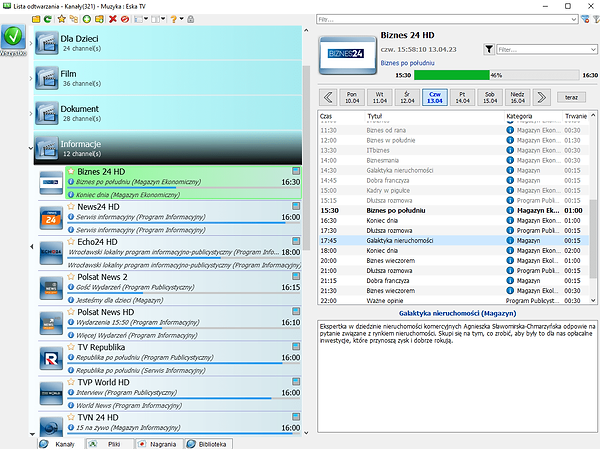Open the help icon dropdown arrow
This screenshot has width=600, height=449.
point(182,18)
